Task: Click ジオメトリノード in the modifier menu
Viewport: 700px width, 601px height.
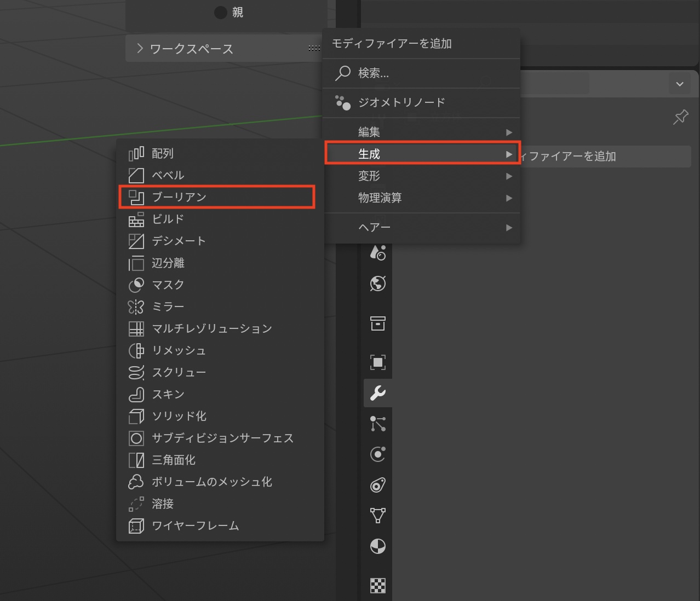Action: click(x=401, y=102)
